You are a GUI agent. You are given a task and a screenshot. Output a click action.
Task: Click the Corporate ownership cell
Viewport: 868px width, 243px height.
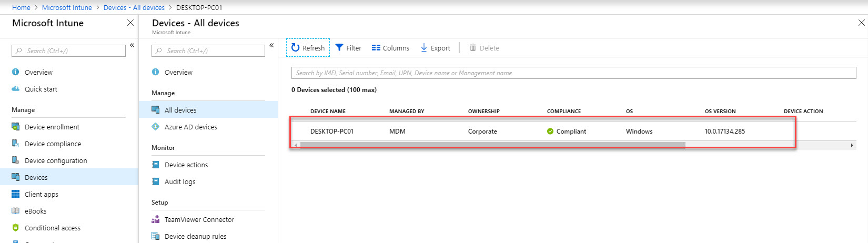(482, 131)
